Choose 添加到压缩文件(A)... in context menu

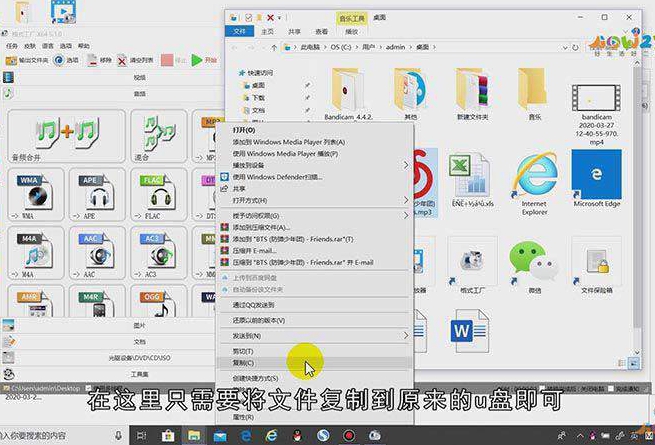314,227
